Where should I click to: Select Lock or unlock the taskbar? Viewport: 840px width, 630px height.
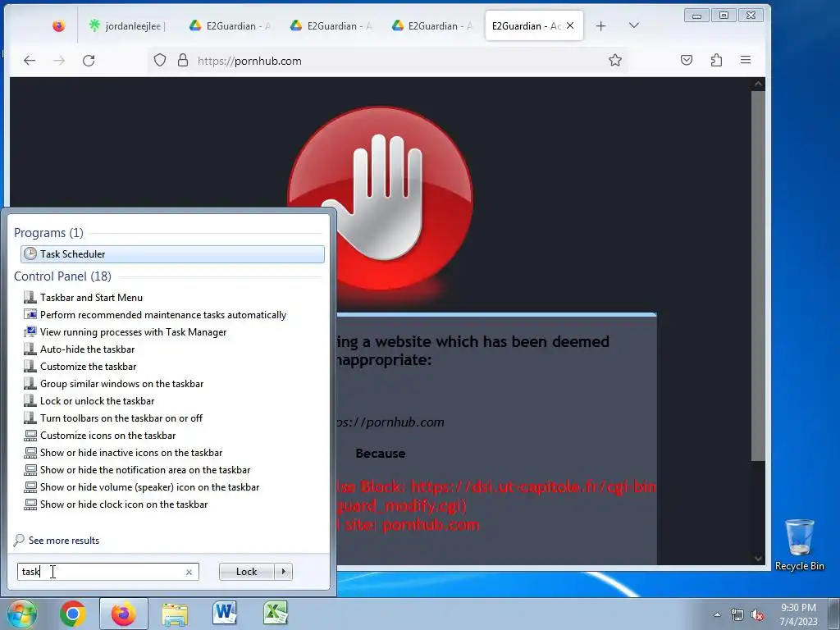coord(97,400)
